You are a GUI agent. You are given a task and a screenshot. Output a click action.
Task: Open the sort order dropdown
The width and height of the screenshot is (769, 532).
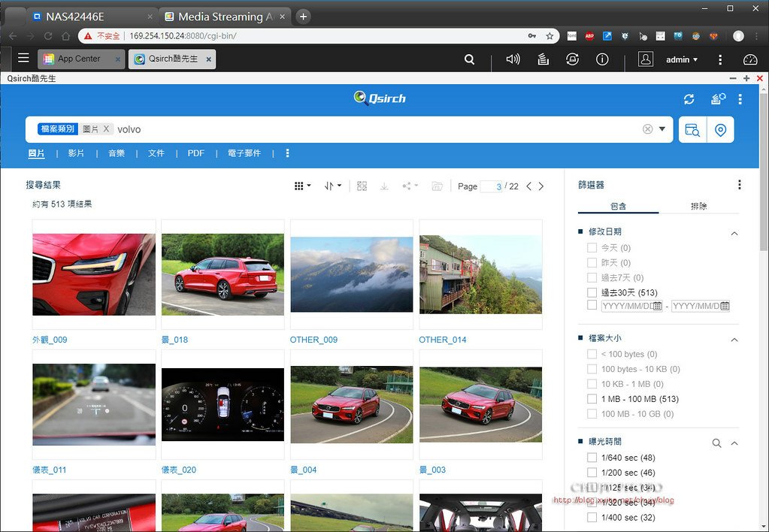pyautogui.click(x=333, y=186)
